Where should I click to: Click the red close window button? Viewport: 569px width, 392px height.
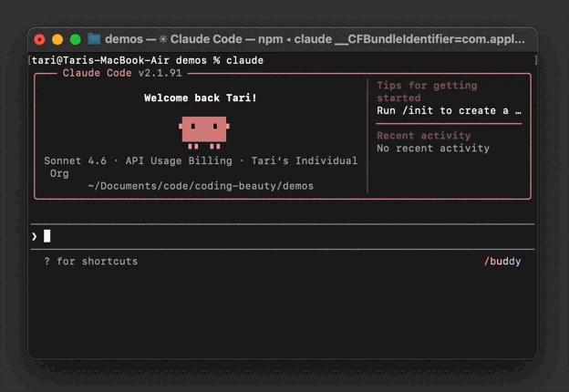click(x=39, y=39)
